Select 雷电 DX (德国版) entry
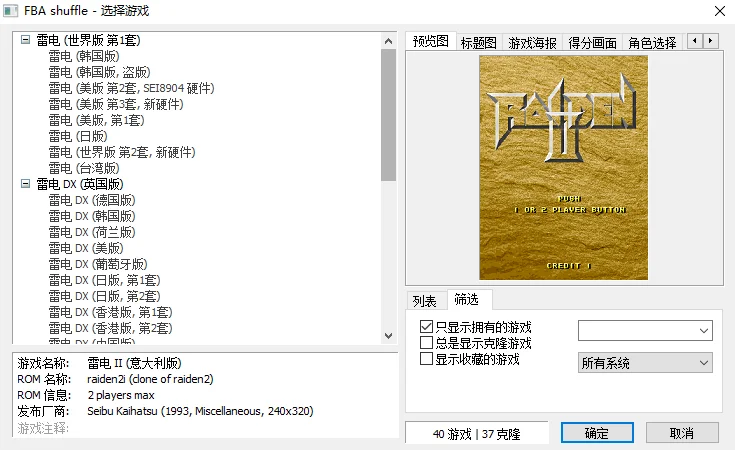Viewport: 735px width, 450px height. pyautogui.click(x=92, y=200)
